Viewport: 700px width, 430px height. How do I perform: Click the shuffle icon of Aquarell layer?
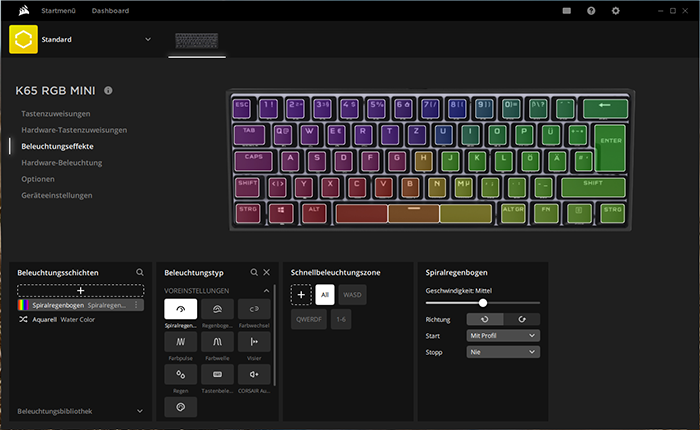23,319
